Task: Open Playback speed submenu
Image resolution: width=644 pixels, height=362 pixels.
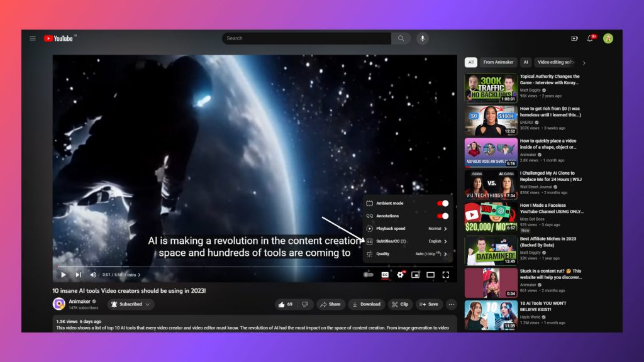Action: click(407, 229)
